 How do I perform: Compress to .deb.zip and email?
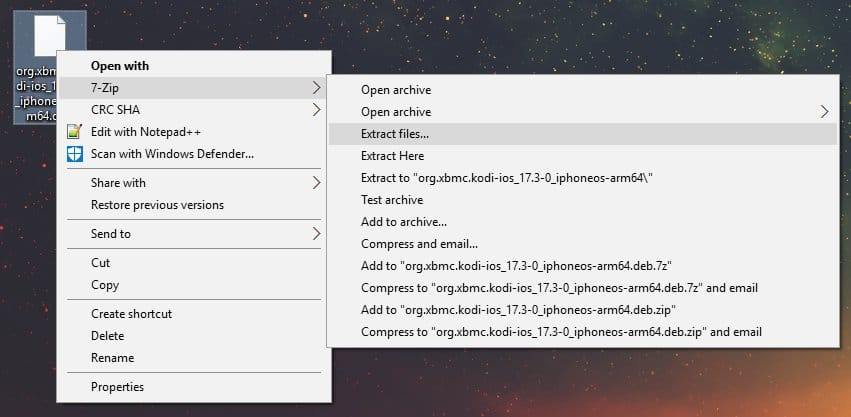(x=583, y=332)
